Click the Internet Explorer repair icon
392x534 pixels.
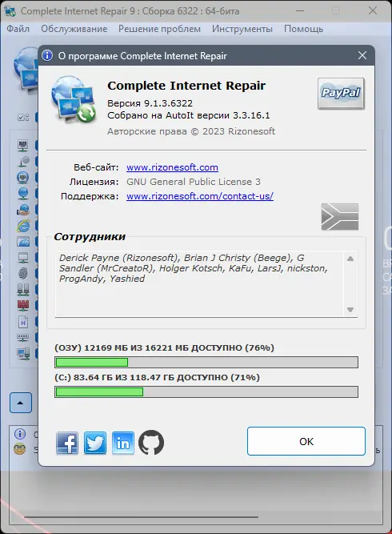pyautogui.click(x=23, y=226)
